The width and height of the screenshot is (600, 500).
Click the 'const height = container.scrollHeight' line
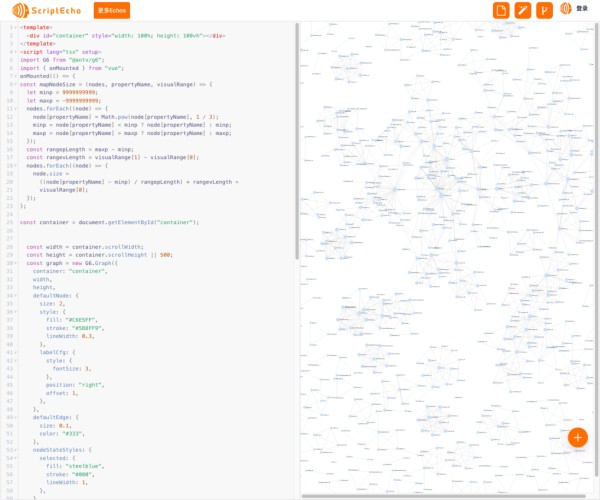(x=99, y=255)
